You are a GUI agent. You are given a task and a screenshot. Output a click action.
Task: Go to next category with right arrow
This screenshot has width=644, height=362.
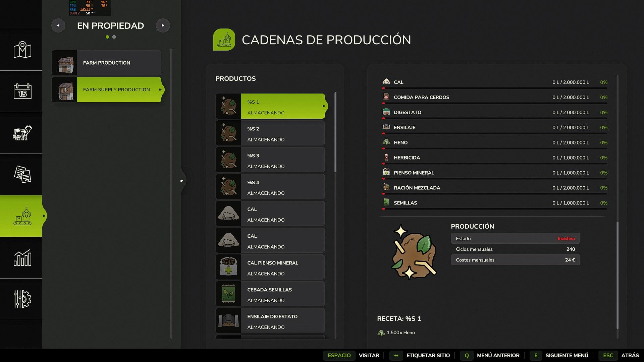[x=163, y=25]
